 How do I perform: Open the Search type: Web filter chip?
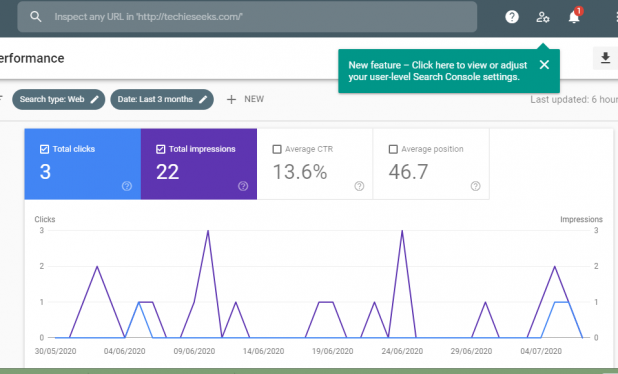click(x=59, y=99)
